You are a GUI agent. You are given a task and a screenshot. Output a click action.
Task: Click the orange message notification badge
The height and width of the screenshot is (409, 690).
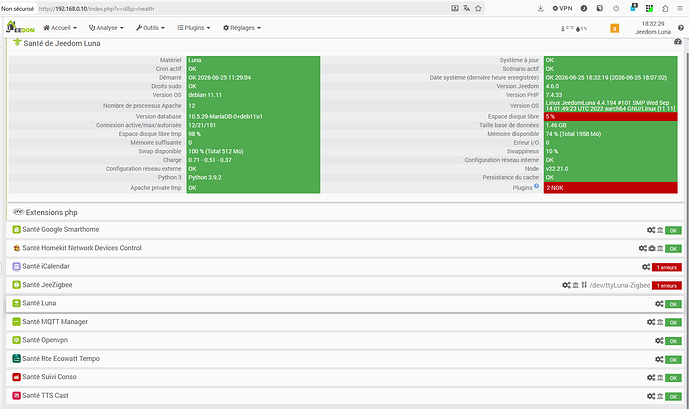point(614,29)
